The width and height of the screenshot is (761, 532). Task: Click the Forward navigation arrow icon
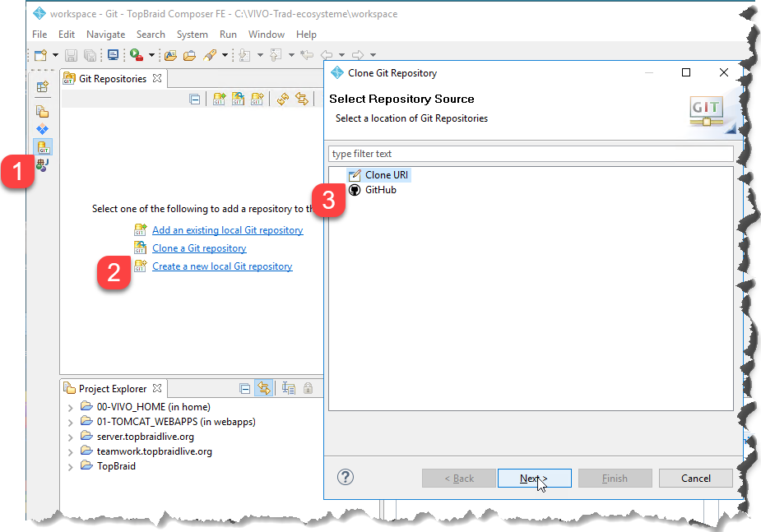(x=358, y=55)
